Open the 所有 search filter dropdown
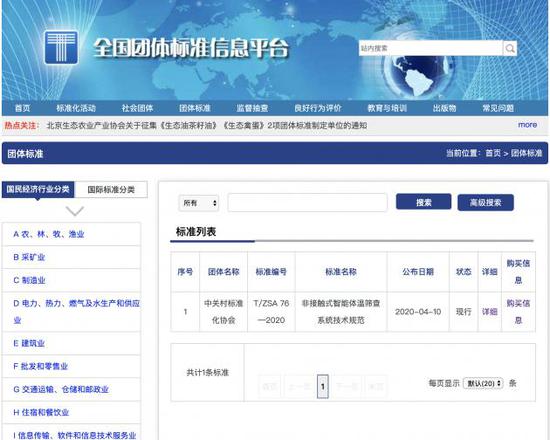This screenshot has height=440, width=550. click(199, 203)
